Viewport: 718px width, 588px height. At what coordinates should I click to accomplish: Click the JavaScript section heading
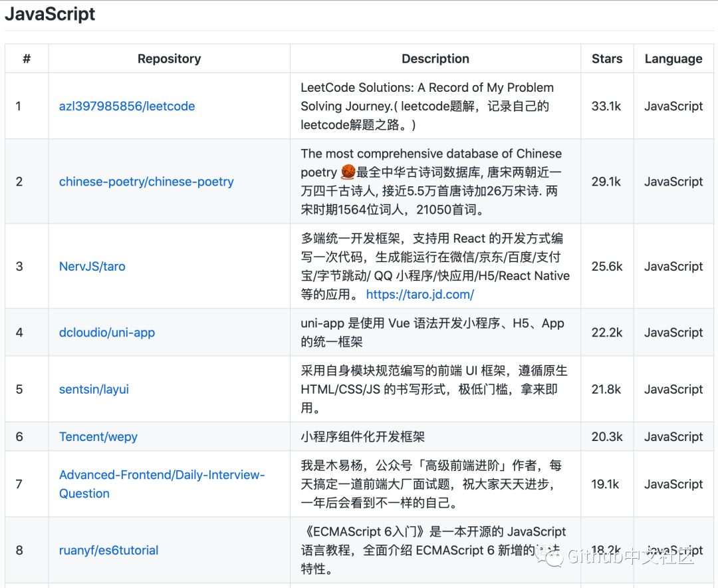pos(50,14)
